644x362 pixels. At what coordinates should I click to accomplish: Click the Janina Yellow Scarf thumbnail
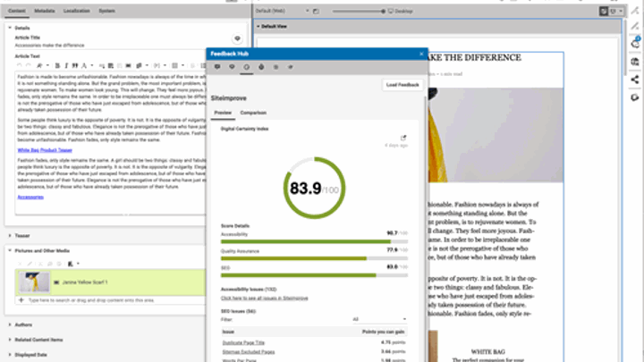tap(34, 282)
